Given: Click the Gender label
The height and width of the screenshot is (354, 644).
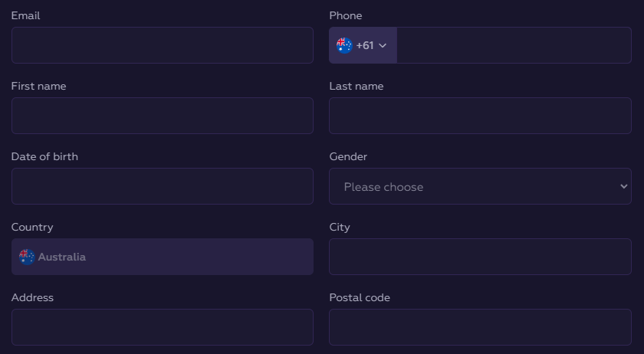Looking at the screenshot, I should pos(348,156).
